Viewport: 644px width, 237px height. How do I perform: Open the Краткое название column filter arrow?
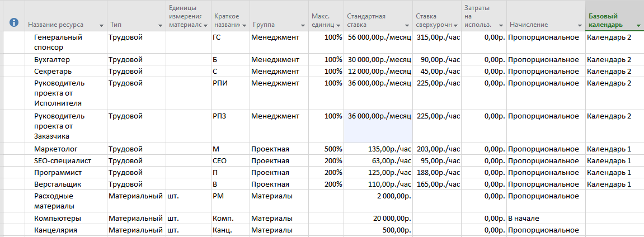click(x=244, y=26)
